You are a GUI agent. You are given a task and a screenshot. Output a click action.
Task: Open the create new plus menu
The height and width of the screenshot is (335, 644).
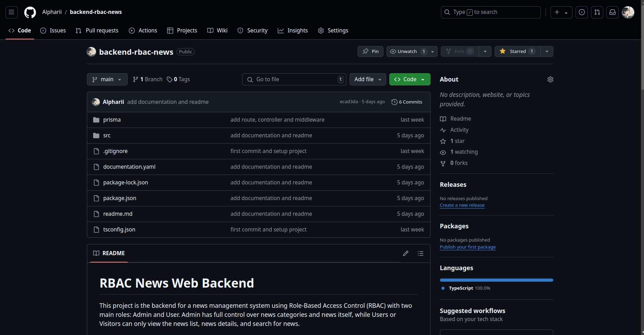(x=561, y=12)
